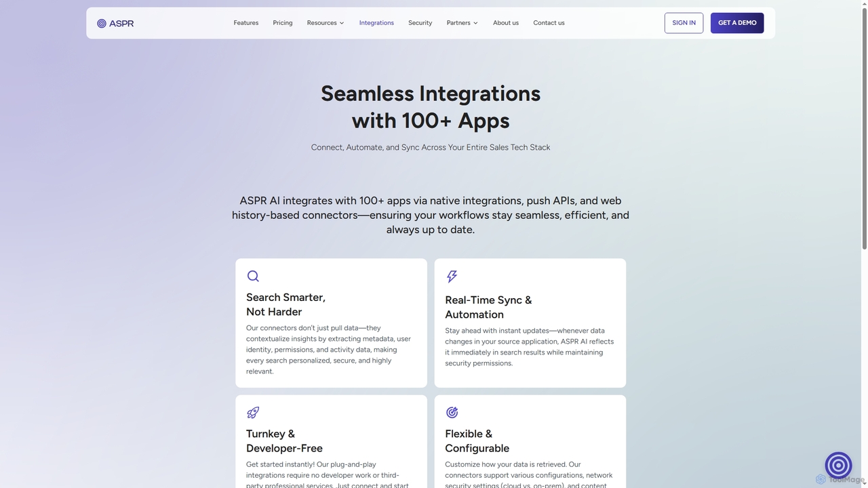The image size is (868, 488).
Task: Click the ASPR logo icon
Action: tap(102, 23)
